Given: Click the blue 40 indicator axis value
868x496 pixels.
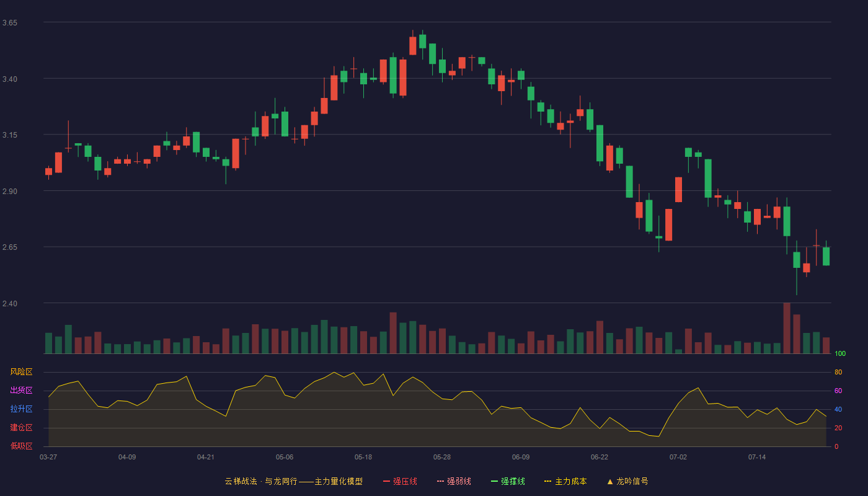Looking at the screenshot, I should coord(838,409).
